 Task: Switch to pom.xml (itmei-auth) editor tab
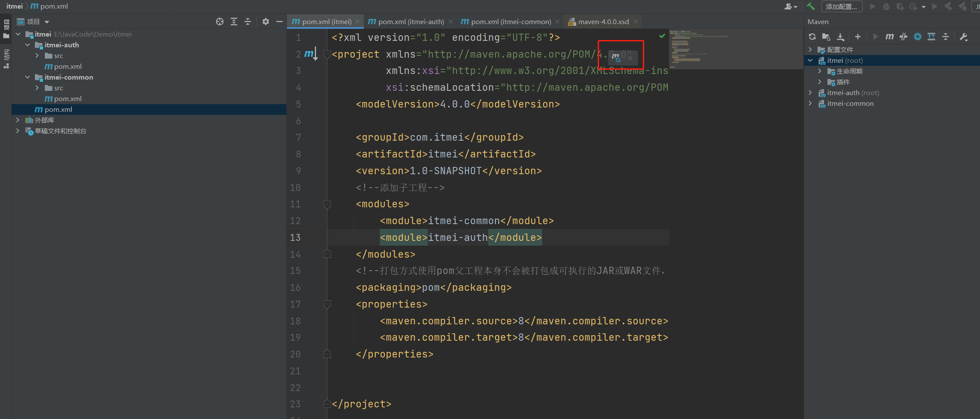coord(411,22)
